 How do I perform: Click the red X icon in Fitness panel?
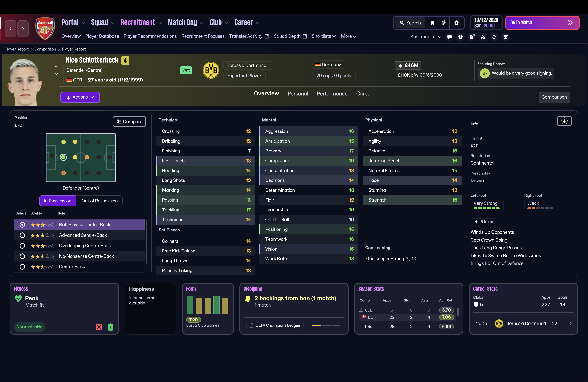pyautogui.click(x=99, y=327)
